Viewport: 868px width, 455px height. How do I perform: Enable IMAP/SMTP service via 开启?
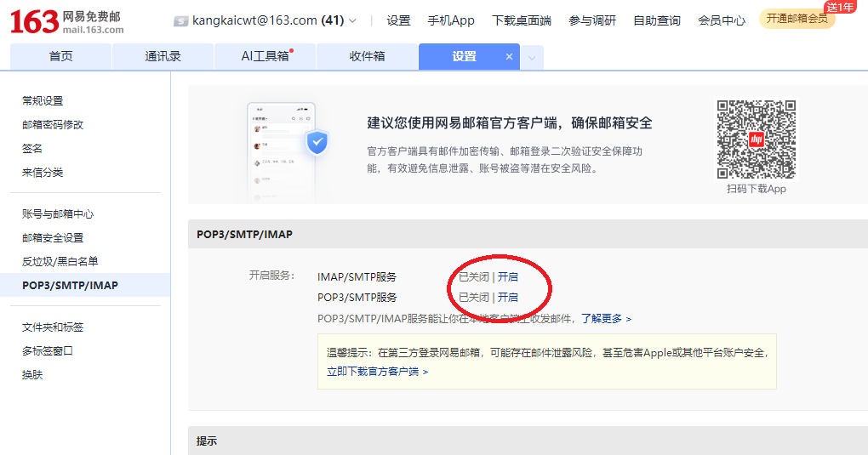[x=508, y=276]
